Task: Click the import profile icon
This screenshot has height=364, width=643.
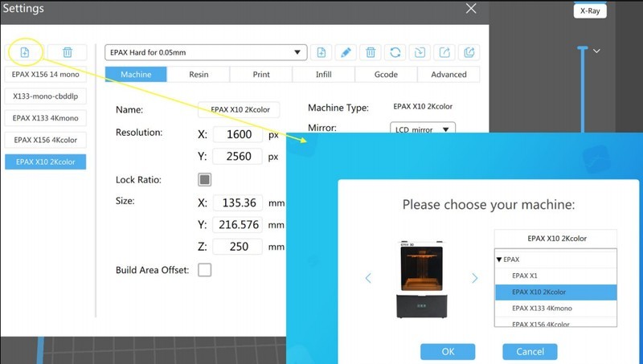Action: [x=420, y=52]
